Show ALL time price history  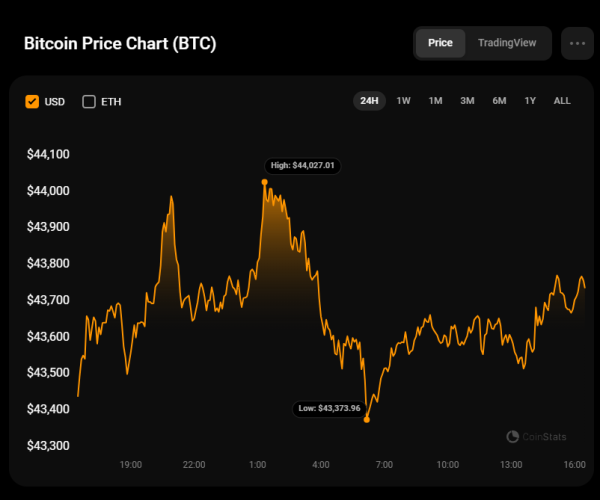pyautogui.click(x=562, y=101)
